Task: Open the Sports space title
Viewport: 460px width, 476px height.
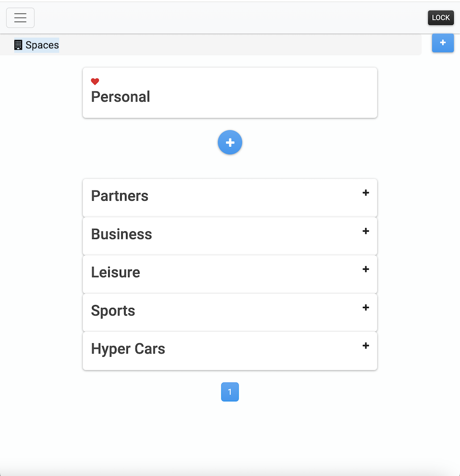Action: pos(113,311)
